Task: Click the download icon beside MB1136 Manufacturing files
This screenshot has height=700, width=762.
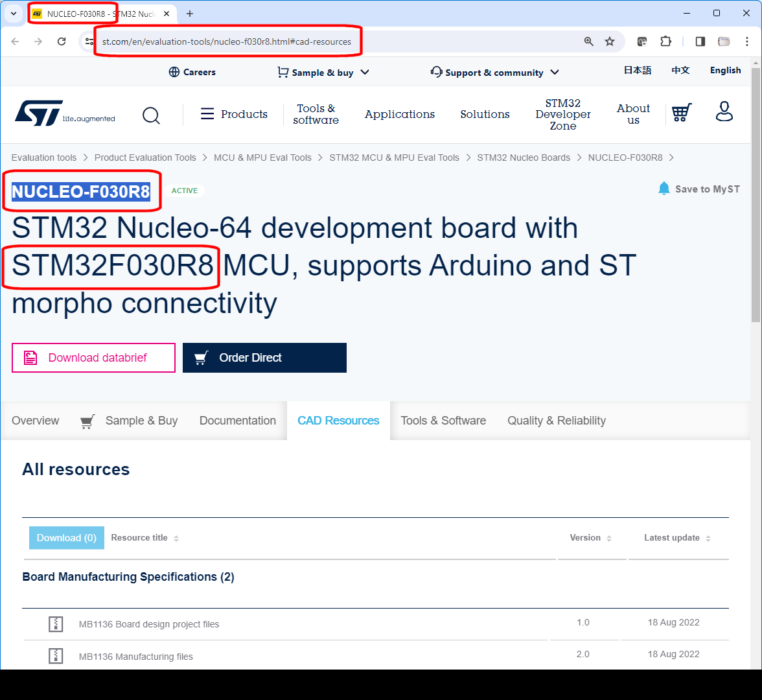Action: click(x=56, y=655)
